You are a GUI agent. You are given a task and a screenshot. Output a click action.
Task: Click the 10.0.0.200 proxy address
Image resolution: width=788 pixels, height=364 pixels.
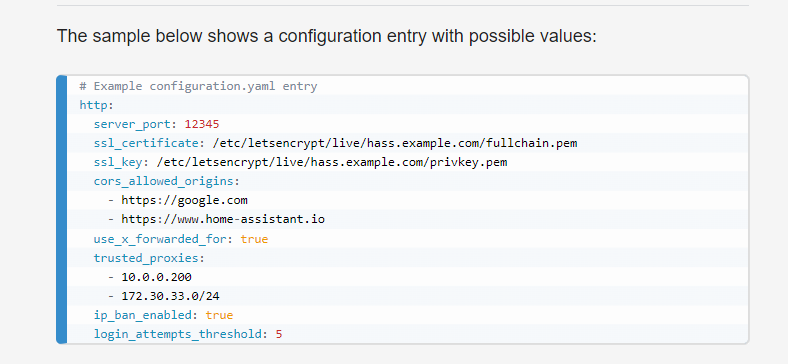156,277
